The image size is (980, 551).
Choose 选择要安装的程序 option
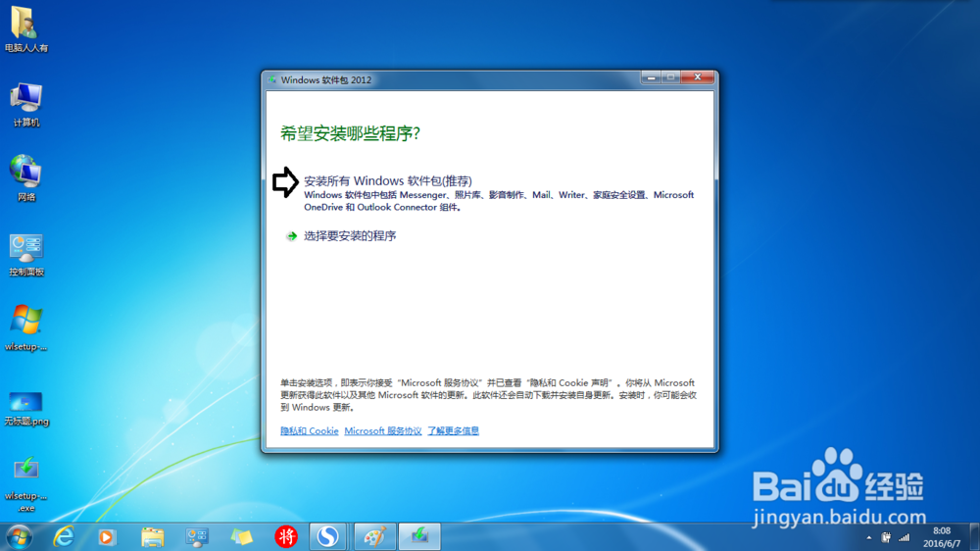pyautogui.click(x=350, y=235)
